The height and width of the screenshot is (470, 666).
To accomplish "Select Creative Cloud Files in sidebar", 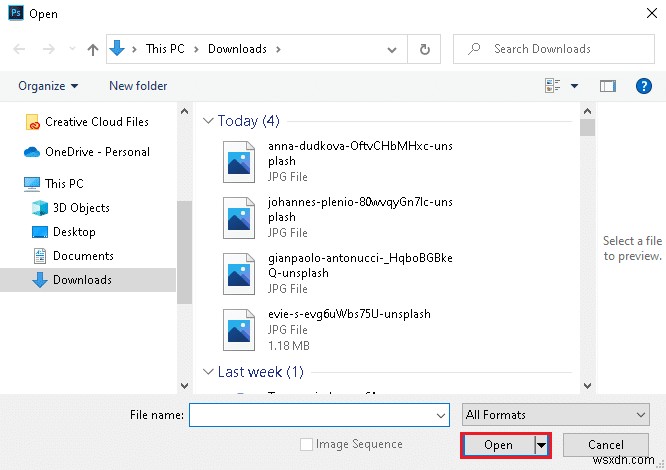I will point(96,122).
